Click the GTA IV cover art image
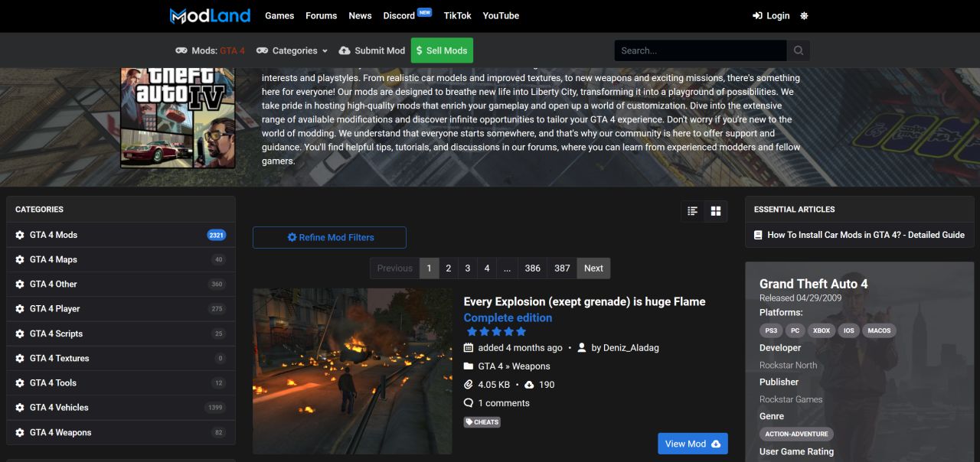This screenshot has height=462, width=980. 178,118
